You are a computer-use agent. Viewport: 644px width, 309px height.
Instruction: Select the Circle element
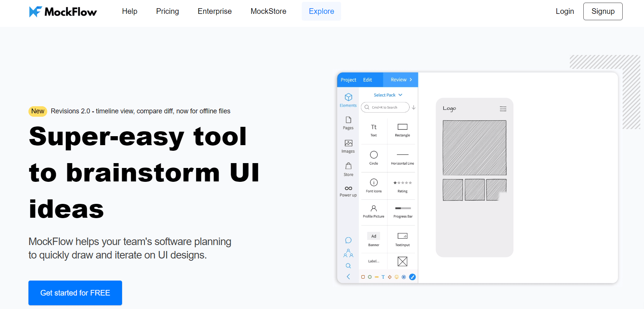tap(374, 158)
